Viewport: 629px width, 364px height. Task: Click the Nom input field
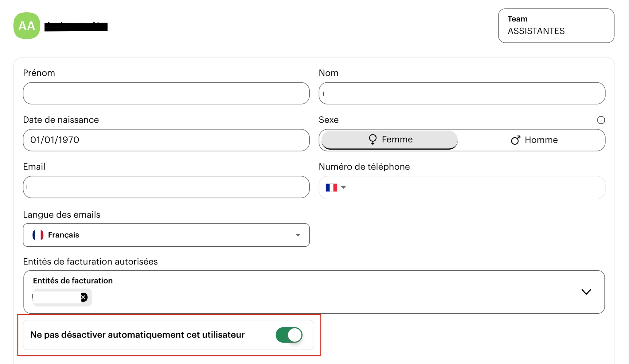pos(462,93)
